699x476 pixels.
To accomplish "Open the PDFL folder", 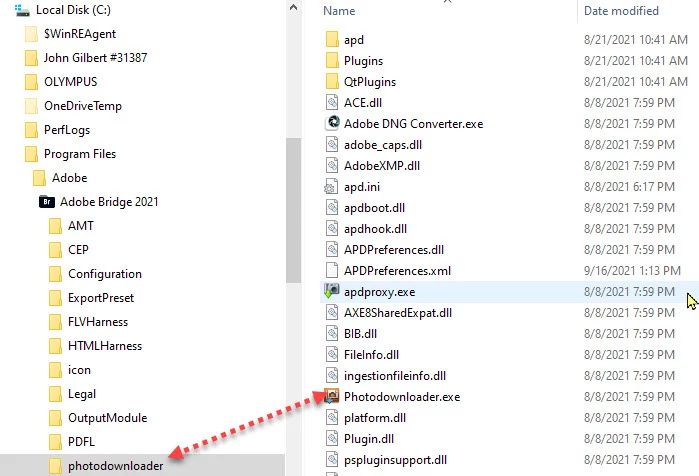I will 72,443.
